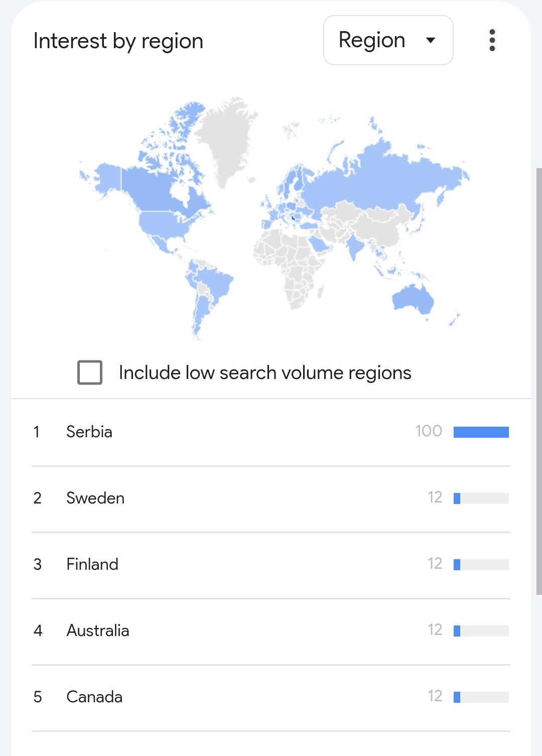Enable Include low search volume regions checkbox
The image size is (542, 756).
click(x=90, y=372)
